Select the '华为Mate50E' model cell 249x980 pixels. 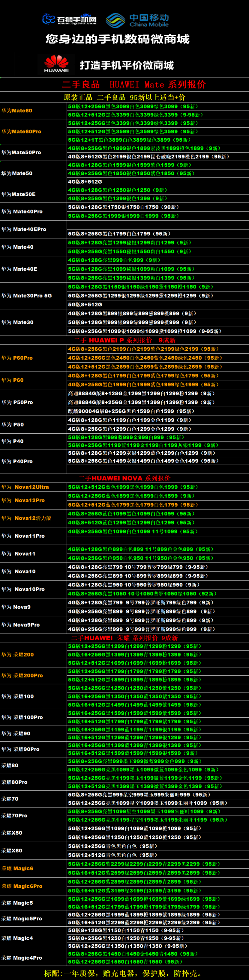34,194
